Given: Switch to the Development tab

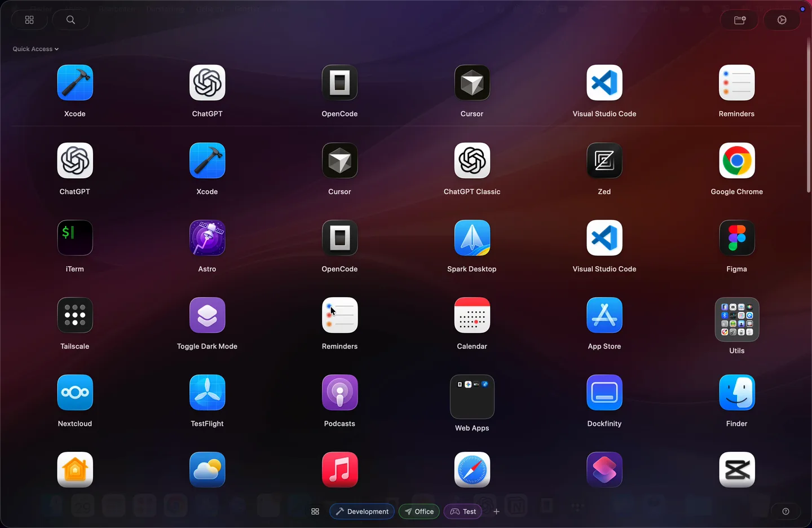Looking at the screenshot, I should pyautogui.click(x=362, y=512).
